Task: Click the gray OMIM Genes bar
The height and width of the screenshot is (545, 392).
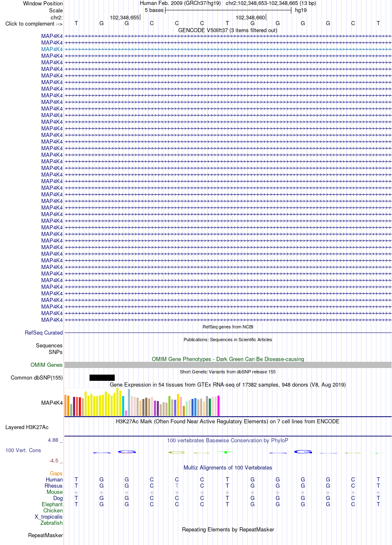Action: 228,365
